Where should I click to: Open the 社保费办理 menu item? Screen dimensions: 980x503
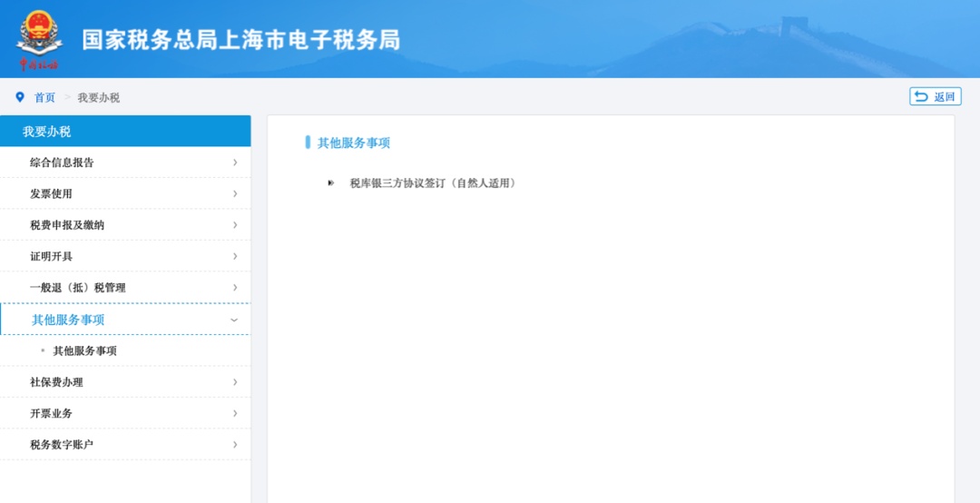(x=56, y=382)
